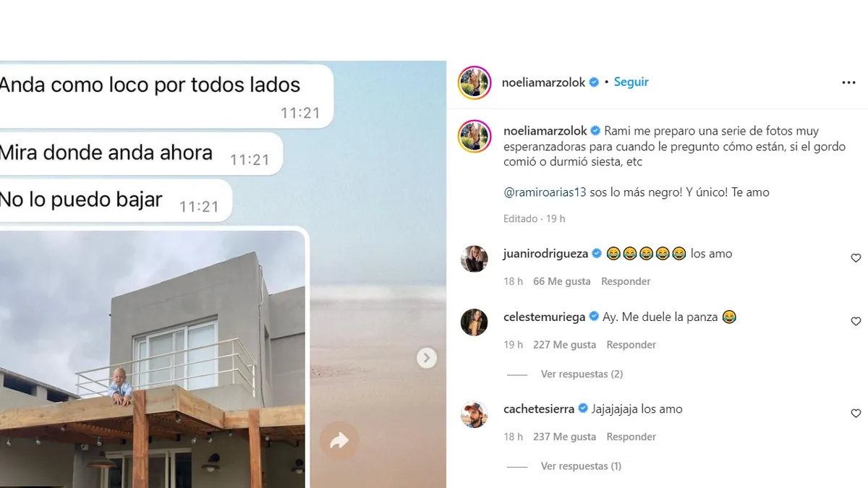This screenshot has height=488, width=868.
Task: Open noeliamarzolok avatar beside the caption
Action: 475,135
